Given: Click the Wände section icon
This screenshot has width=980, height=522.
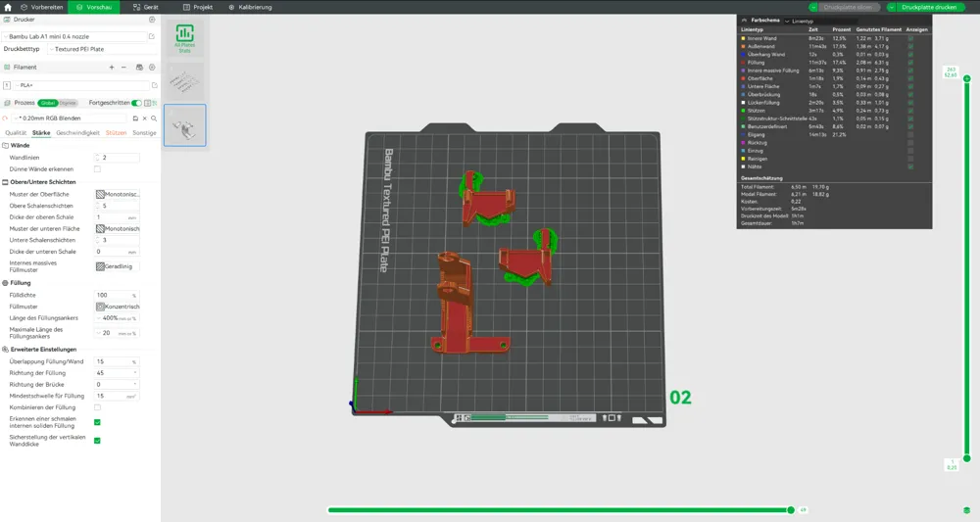Looking at the screenshot, I should coord(6,145).
